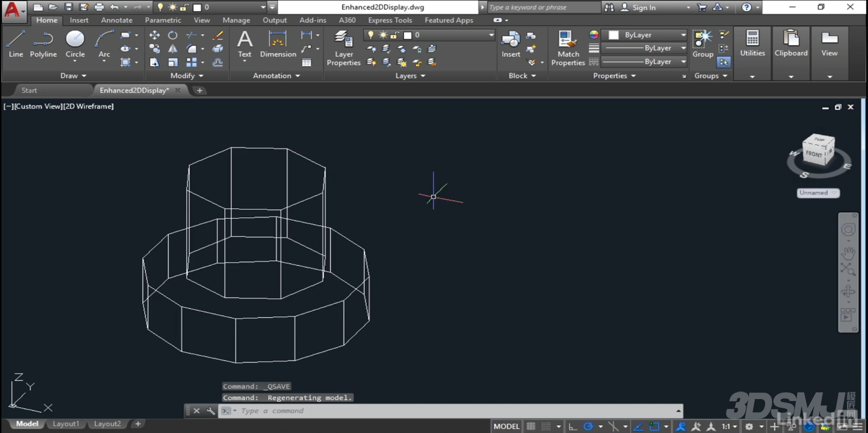Click the Explode tool icon
The width and height of the screenshot is (868, 433).
pos(218,48)
